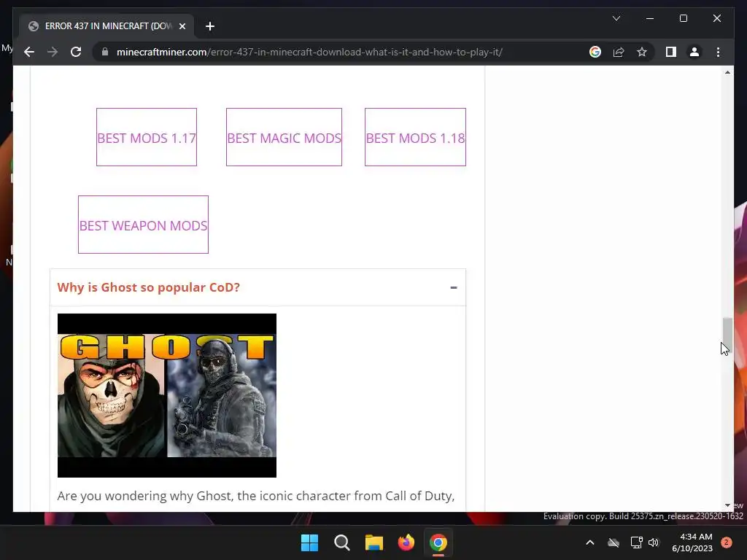Open the Windows Start menu
The height and width of the screenshot is (560, 747).
(x=309, y=542)
